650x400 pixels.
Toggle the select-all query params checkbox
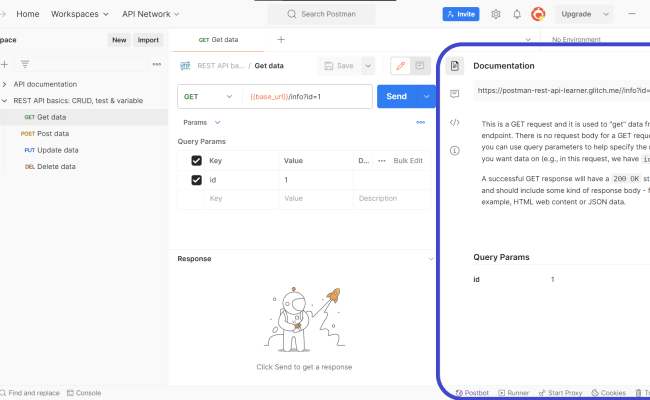point(196,161)
